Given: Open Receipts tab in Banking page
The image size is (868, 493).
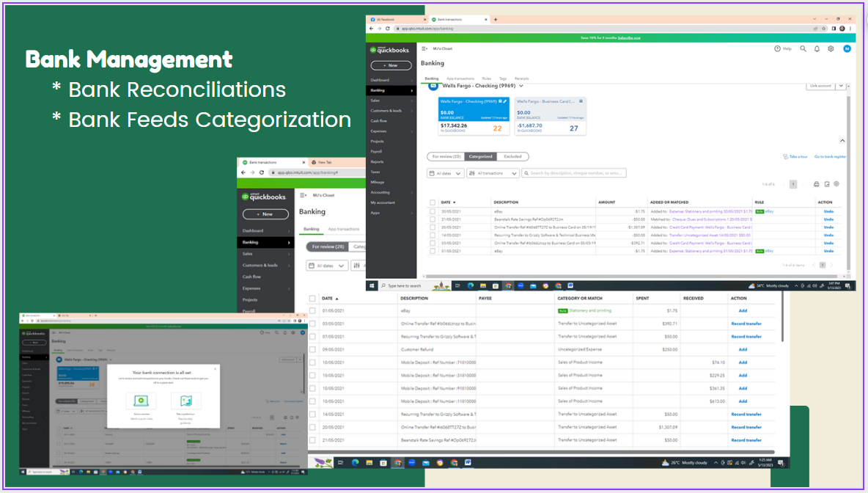Looking at the screenshot, I should [x=521, y=78].
